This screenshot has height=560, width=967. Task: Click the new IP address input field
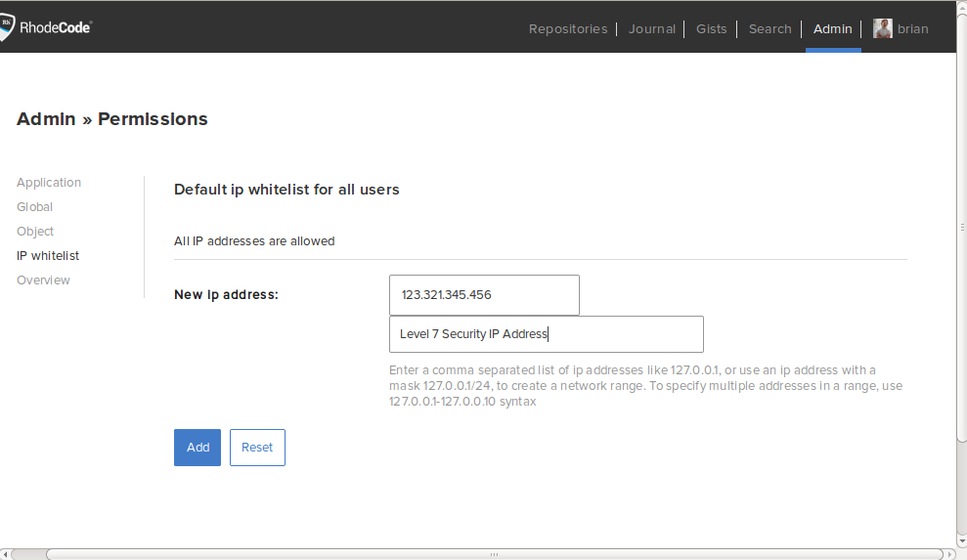(x=484, y=295)
